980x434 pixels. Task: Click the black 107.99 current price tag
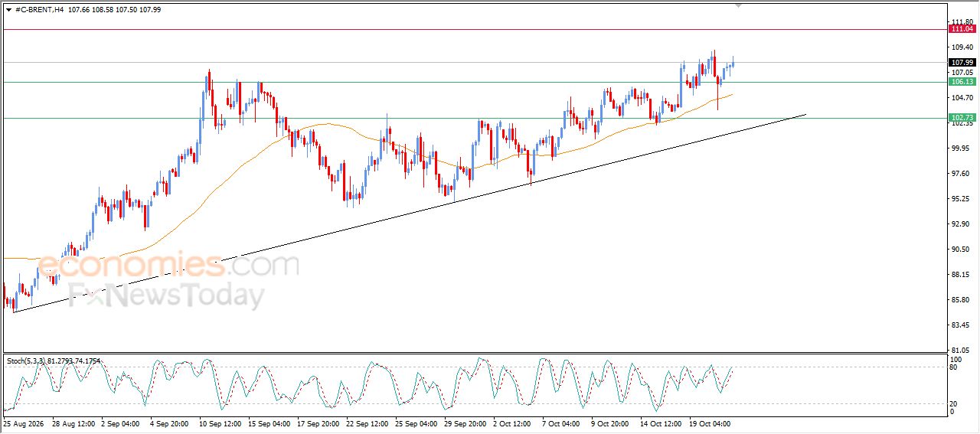962,63
